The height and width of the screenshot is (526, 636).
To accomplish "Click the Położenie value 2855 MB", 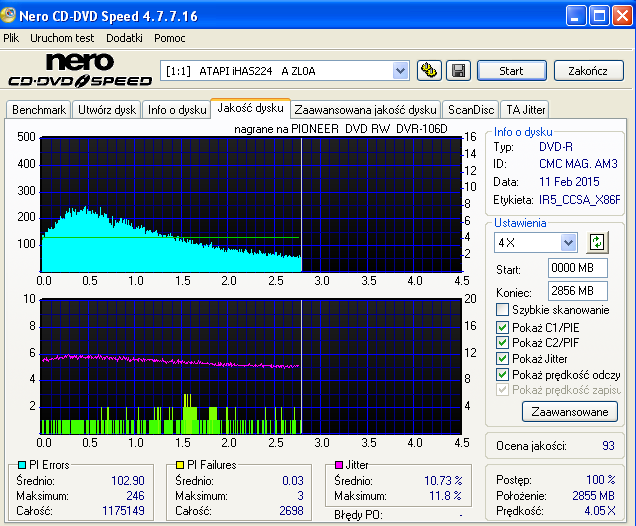I will 593,496.
